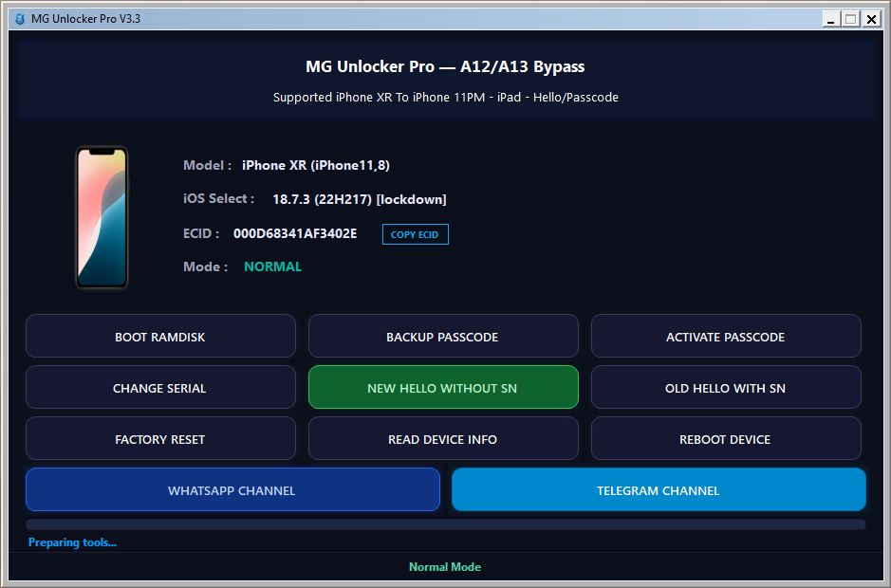Maximize the MG Unlocker Pro window
This screenshot has height=588, width=891.
coord(850,19)
